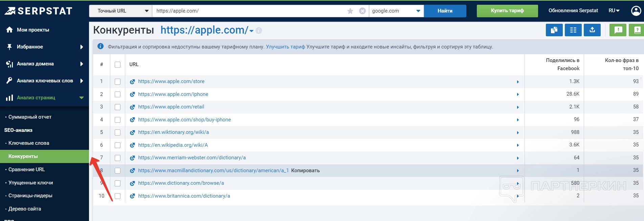Check the apple.com/retail row checkbox
This screenshot has width=644, height=221.
point(117,107)
